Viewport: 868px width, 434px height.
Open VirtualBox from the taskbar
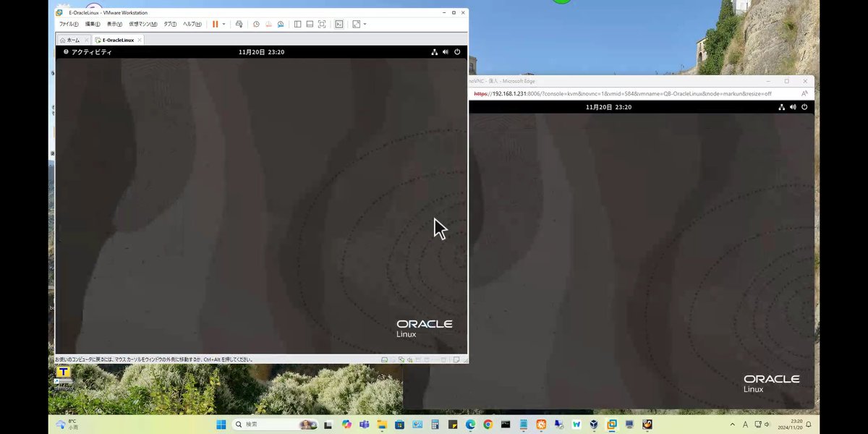point(594,425)
